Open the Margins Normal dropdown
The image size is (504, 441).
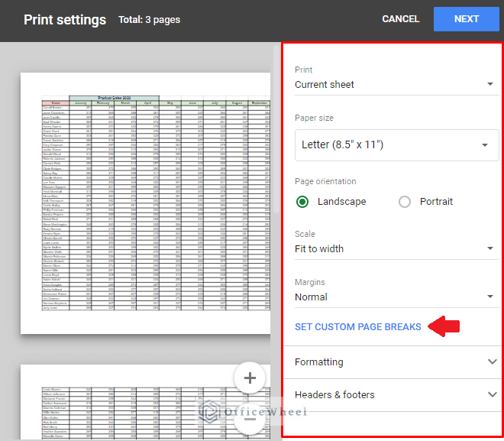[393, 297]
